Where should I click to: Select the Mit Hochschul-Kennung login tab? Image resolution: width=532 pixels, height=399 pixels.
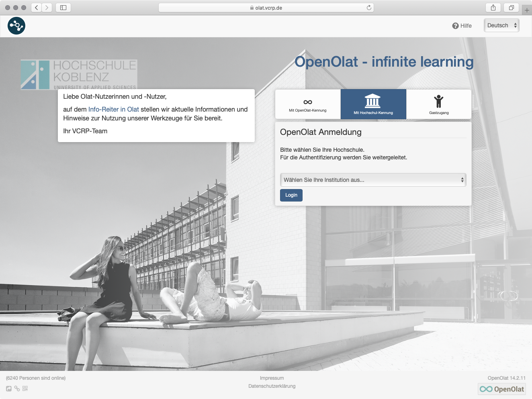[373, 104]
